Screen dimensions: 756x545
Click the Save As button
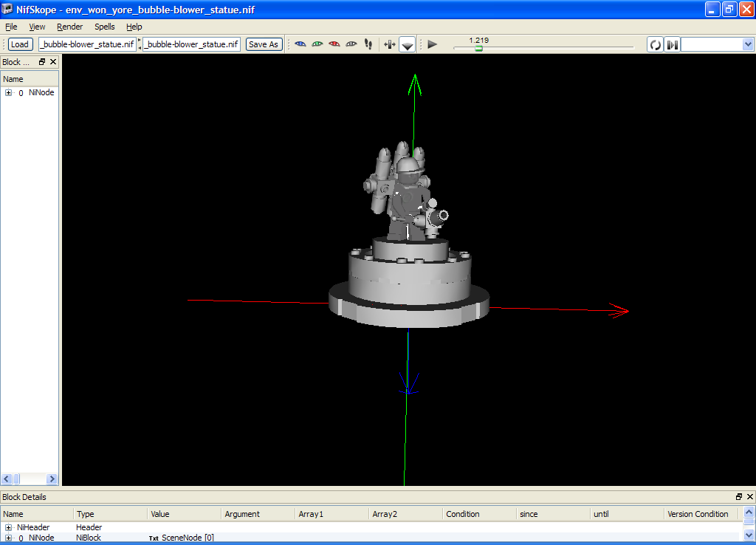coord(264,44)
